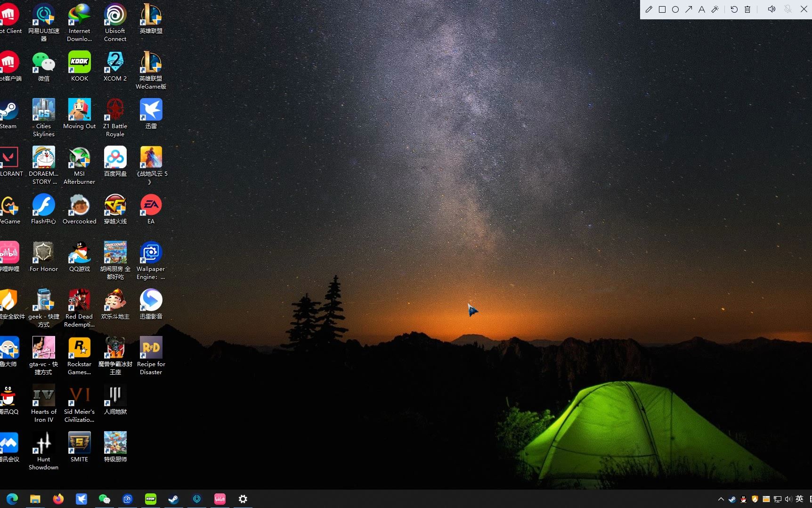Launch the 人间地狱 game icon
Screen dimensions: 812x508
click(x=115, y=400)
